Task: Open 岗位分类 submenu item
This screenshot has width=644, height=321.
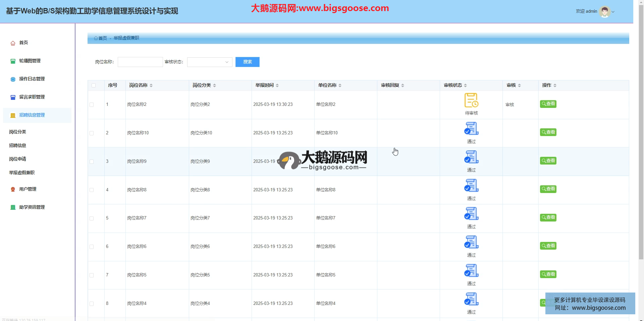Action: click(x=17, y=132)
